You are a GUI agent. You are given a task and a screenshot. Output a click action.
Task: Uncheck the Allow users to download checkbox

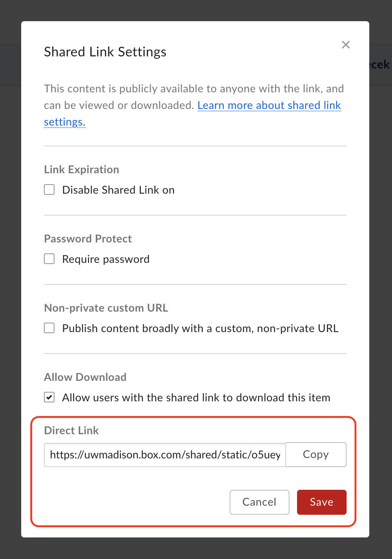[49, 397]
